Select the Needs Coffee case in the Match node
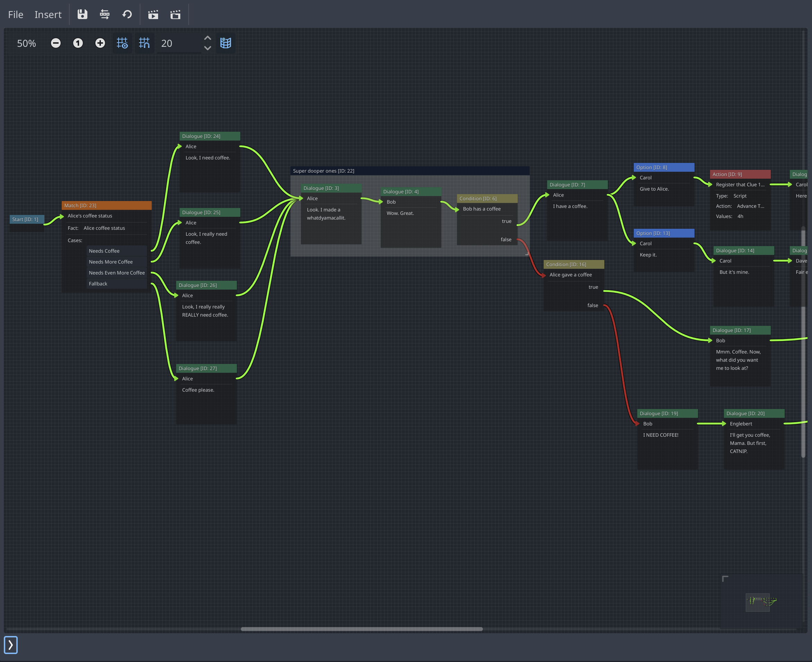The height and width of the screenshot is (662, 812). click(x=104, y=251)
